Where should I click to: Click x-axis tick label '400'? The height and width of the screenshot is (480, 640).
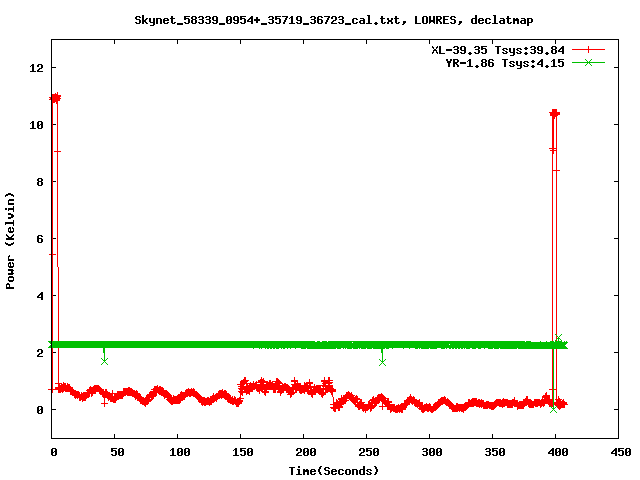click(558, 452)
